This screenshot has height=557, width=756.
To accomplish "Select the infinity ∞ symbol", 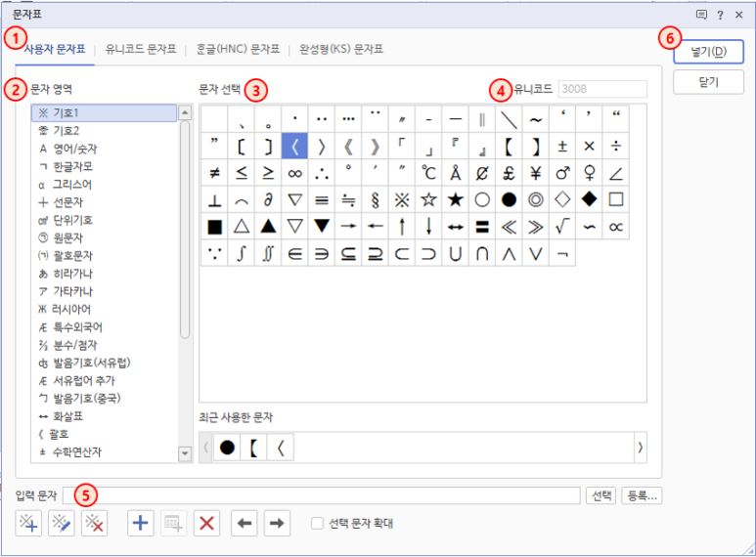I will 295,173.
